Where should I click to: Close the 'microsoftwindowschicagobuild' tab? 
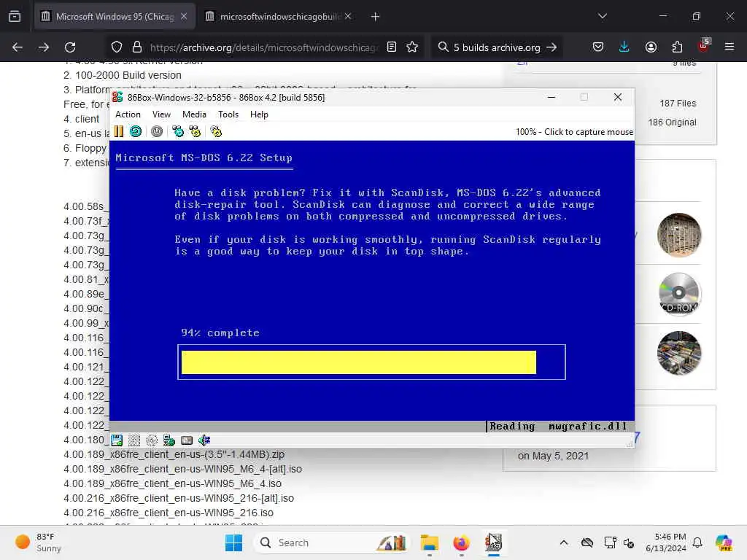click(x=348, y=17)
